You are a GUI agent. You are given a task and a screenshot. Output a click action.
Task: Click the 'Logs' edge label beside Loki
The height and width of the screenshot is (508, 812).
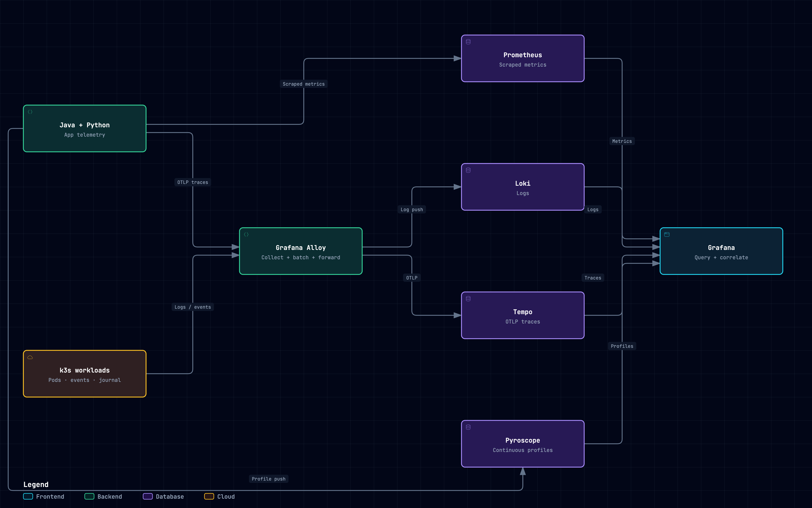[x=593, y=210]
